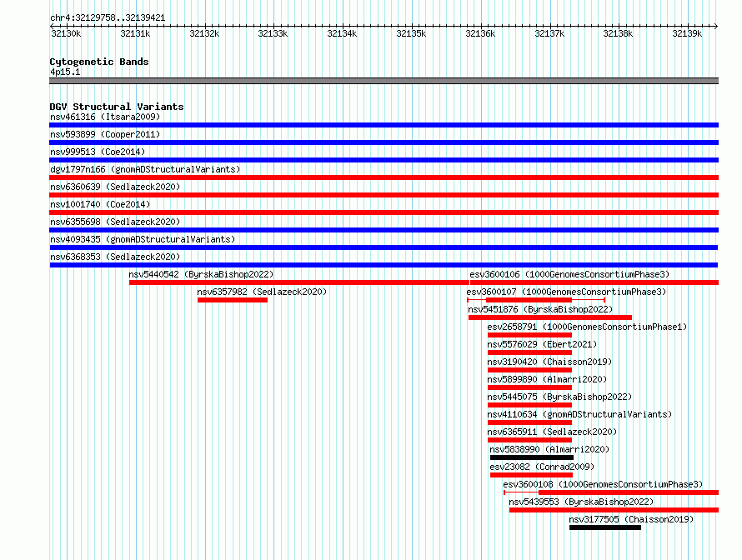Click the 32132k ruler label
This screenshot has height=560, width=742.
[x=204, y=33]
